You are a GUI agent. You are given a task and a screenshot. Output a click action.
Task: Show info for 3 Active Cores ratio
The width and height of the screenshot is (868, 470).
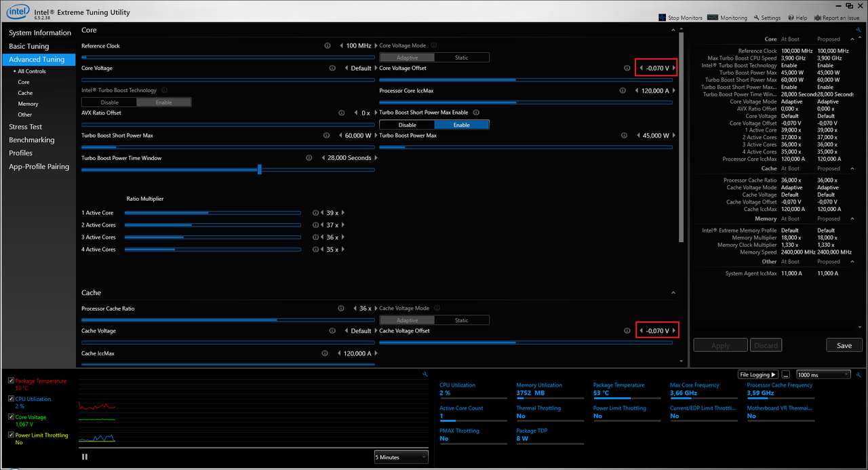tap(315, 237)
